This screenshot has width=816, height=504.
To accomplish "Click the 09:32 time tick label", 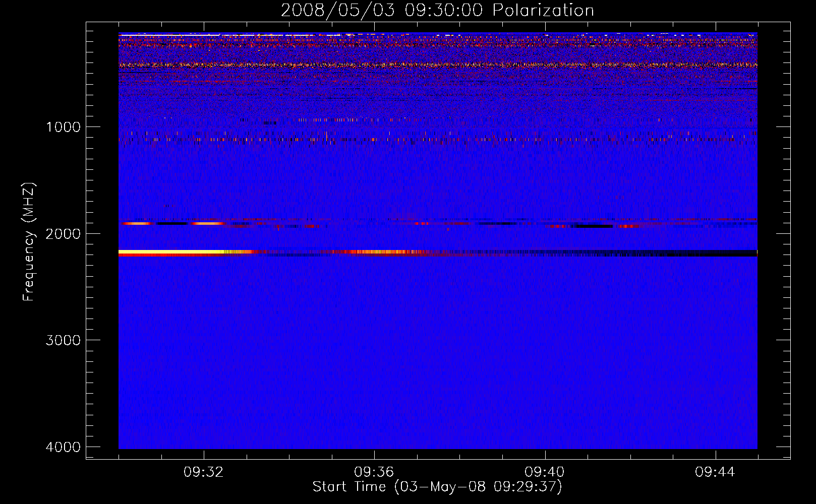I will click(x=204, y=472).
